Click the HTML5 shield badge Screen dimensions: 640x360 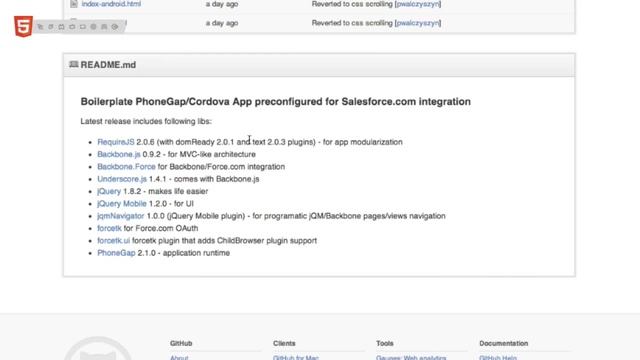23,27
